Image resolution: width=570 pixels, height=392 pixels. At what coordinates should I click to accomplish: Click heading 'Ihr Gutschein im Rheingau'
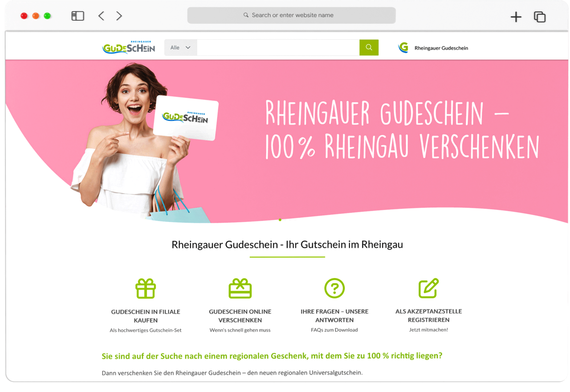pyautogui.click(x=344, y=244)
